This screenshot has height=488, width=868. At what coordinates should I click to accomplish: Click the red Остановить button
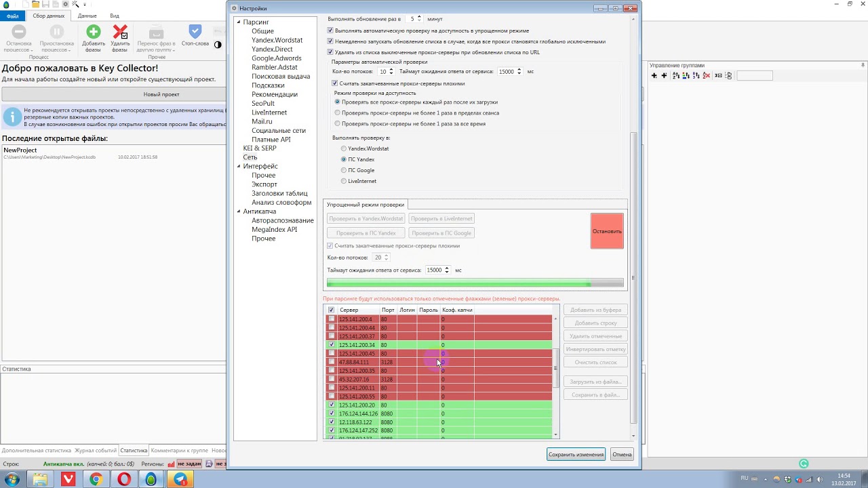tap(607, 231)
